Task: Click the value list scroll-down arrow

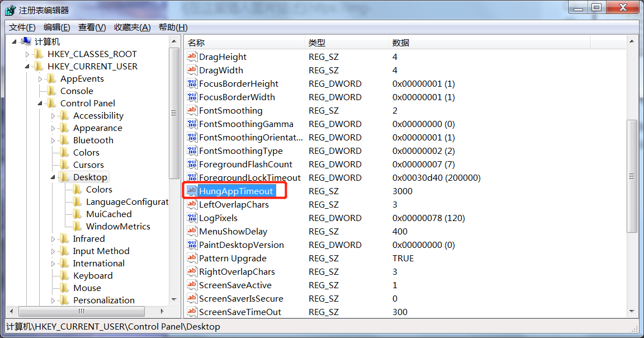Action: 632,311
